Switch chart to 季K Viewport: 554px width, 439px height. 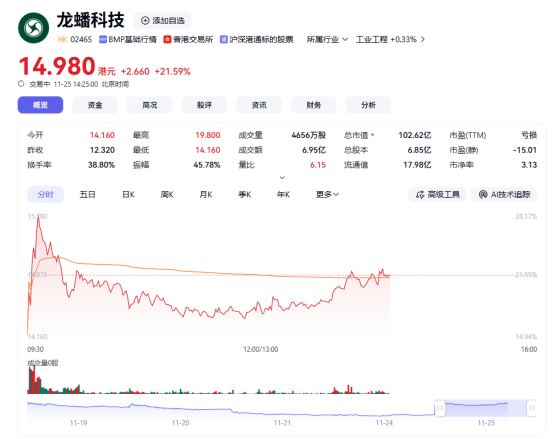(x=244, y=195)
